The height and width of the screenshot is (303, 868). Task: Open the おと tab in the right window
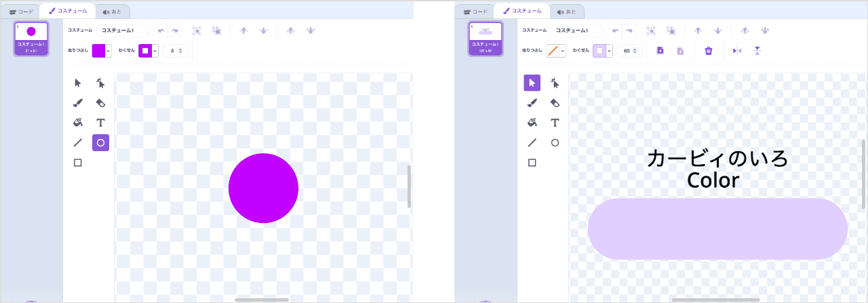click(x=566, y=12)
